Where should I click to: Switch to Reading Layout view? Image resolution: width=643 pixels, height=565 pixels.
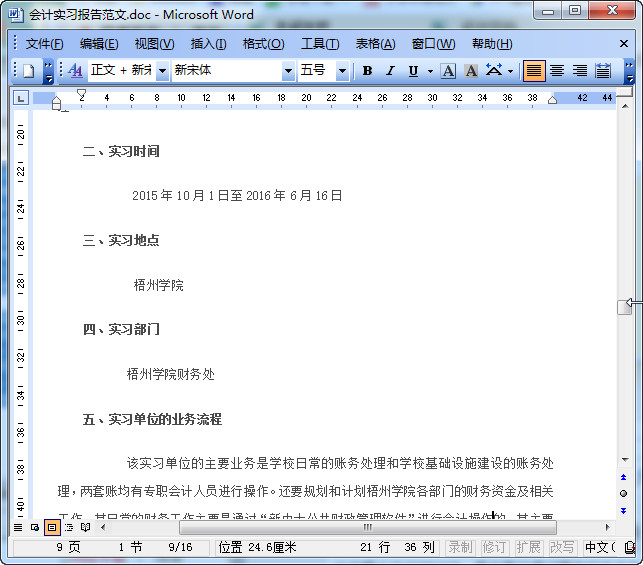click(85, 527)
